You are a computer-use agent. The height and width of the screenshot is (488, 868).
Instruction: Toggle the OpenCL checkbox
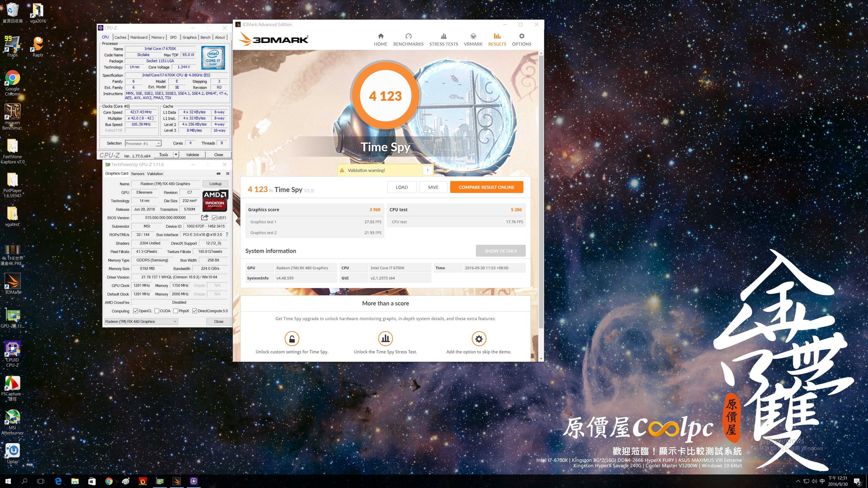(x=135, y=311)
